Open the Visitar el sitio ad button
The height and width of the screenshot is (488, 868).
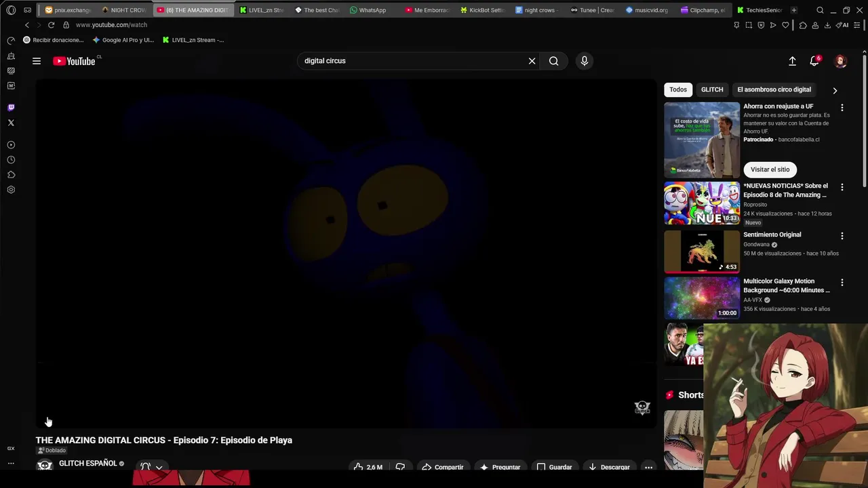click(x=770, y=169)
